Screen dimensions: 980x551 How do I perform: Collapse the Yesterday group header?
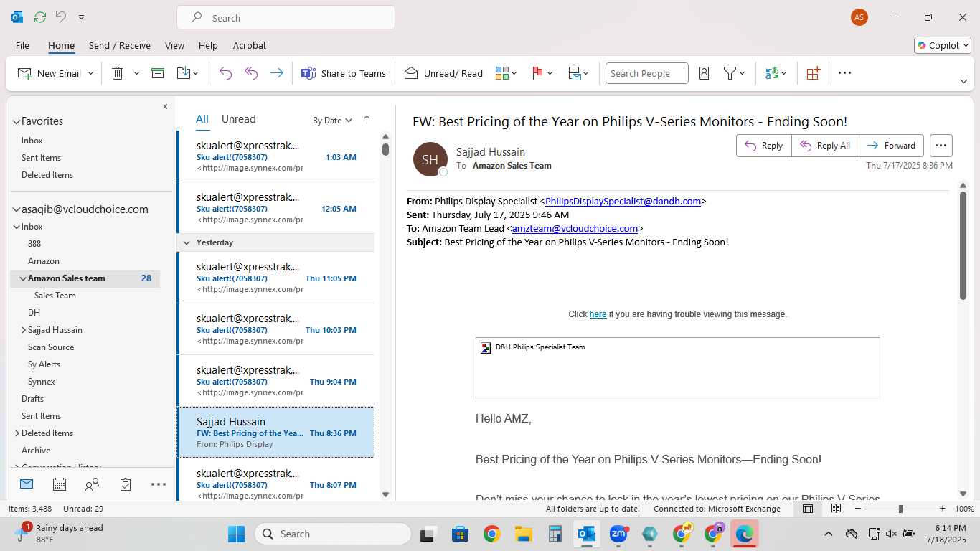click(187, 242)
